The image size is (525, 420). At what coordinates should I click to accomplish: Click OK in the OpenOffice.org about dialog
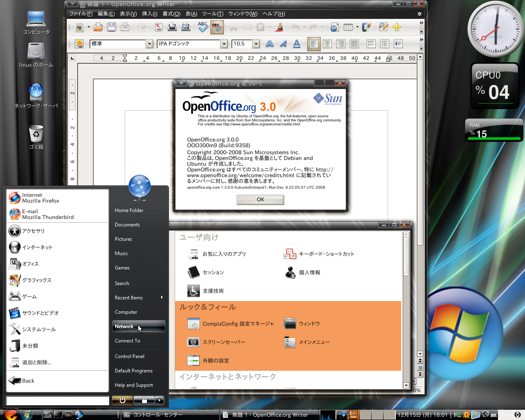pyautogui.click(x=260, y=199)
